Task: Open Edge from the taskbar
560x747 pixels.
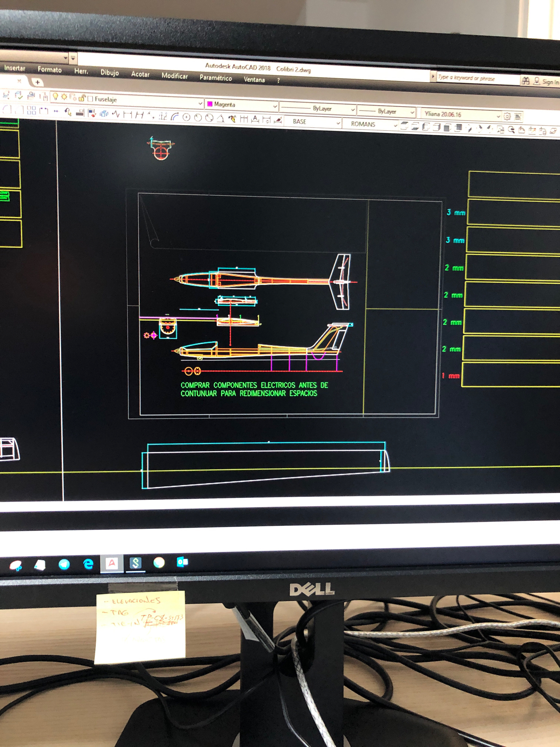Action: [88, 564]
